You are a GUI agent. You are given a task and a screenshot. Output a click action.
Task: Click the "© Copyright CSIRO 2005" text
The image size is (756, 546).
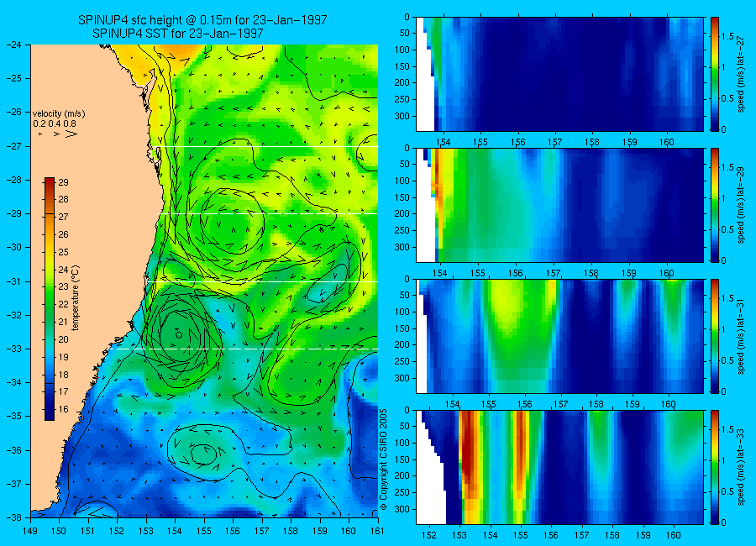(384, 459)
